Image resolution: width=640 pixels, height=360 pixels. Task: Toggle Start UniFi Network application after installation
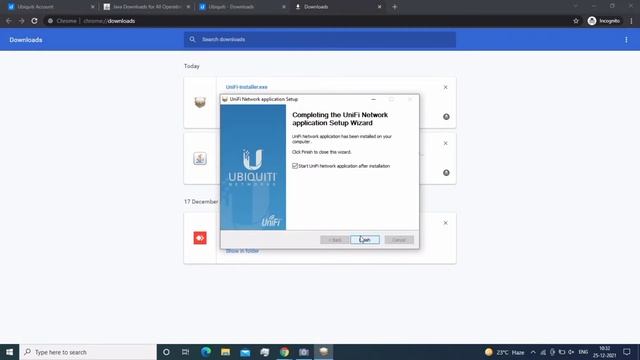[x=295, y=166]
